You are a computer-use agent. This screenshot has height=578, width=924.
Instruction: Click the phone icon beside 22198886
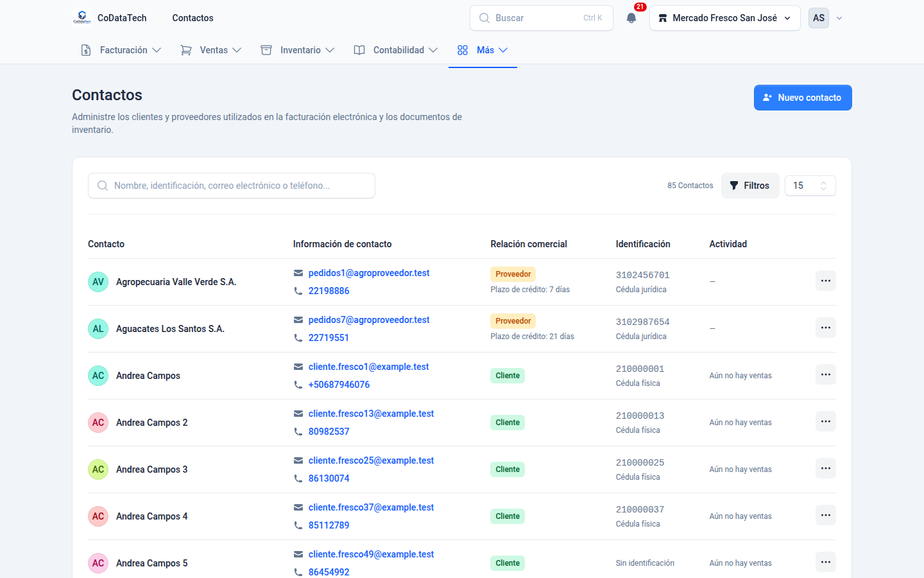coord(298,291)
